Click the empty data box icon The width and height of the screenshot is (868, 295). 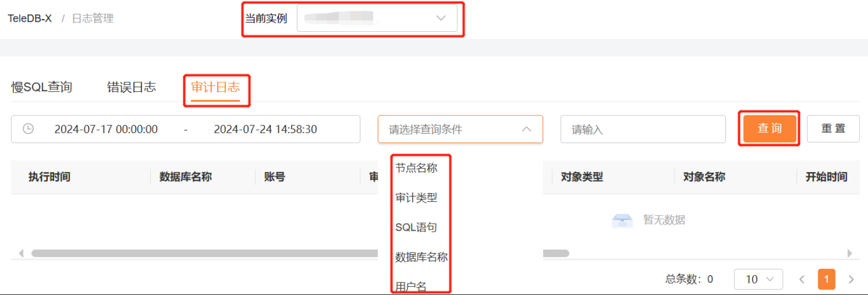tap(622, 220)
